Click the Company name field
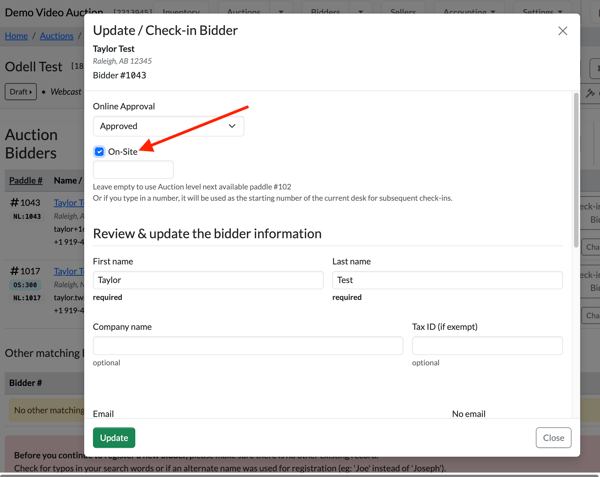This screenshot has height=477, width=600. coord(248,345)
